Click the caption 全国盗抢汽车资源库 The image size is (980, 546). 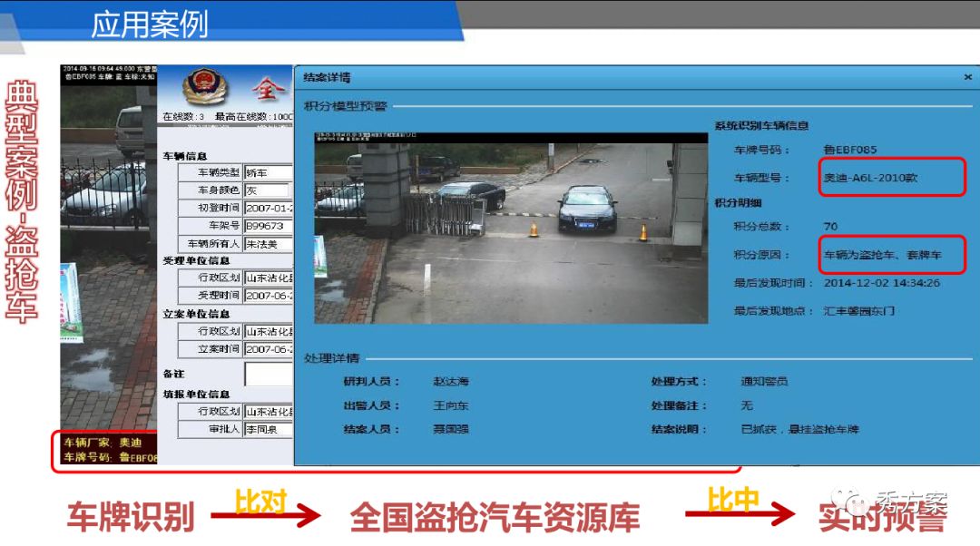tap(495, 517)
